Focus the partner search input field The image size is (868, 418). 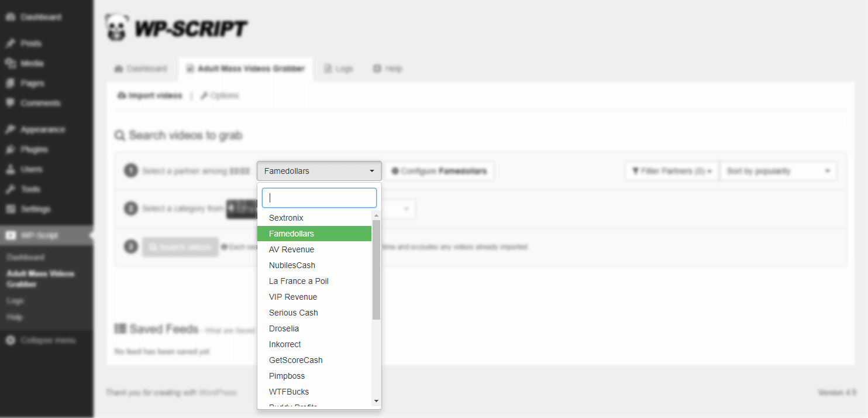pos(319,198)
